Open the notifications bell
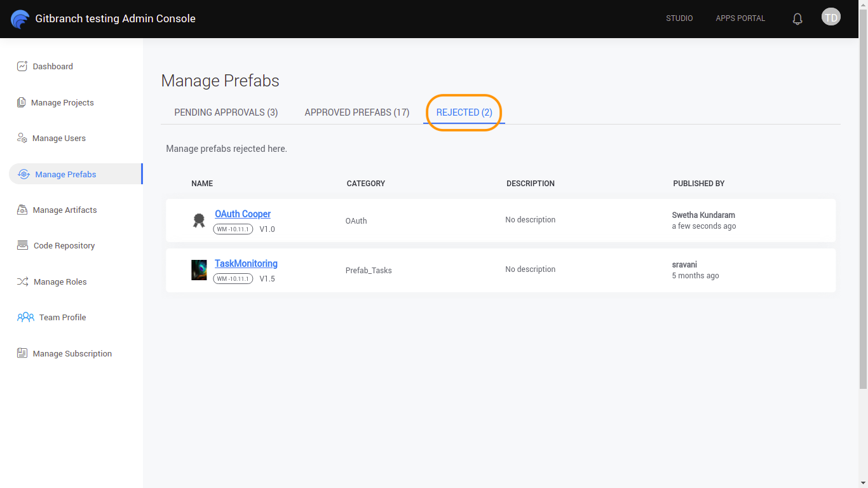The width and height of the screenshot is (868, 488). (797, 19)
